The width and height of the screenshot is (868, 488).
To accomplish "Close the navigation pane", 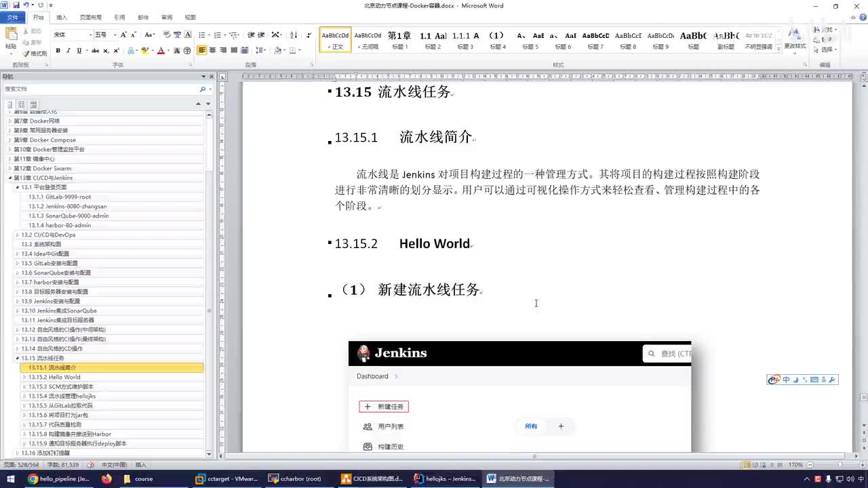I will [211, 77].
